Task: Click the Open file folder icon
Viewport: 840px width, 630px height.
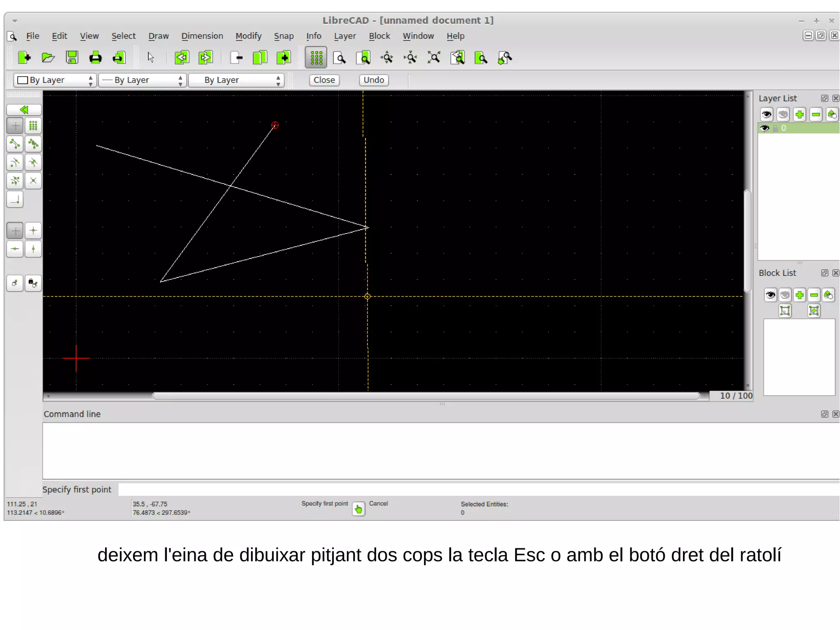Action: click(48, 58)
